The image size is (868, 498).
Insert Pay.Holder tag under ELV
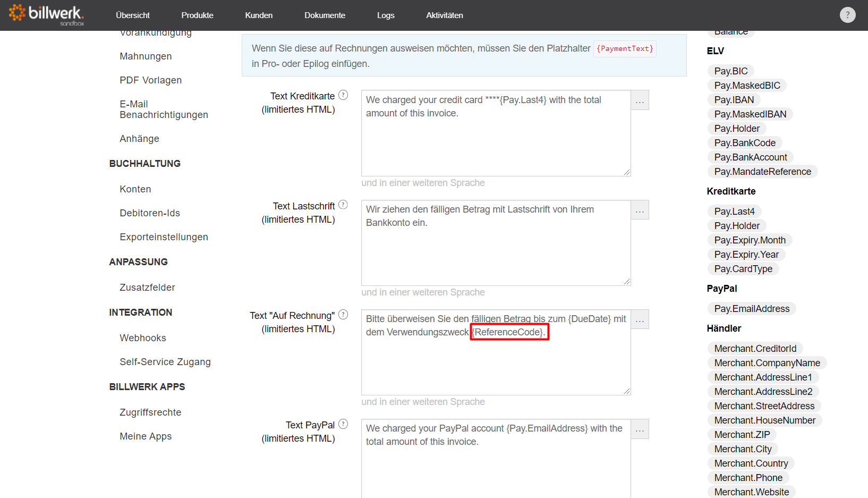point(737,129)
